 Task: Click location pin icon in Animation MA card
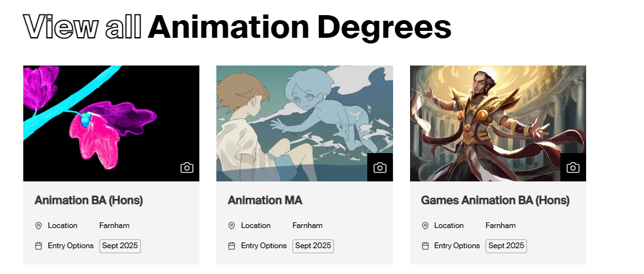231,225
